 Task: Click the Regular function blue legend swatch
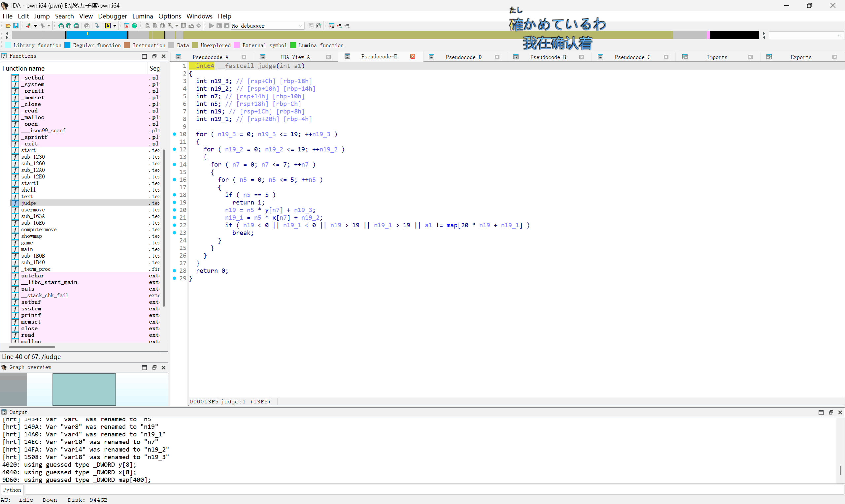coord(67,45)
